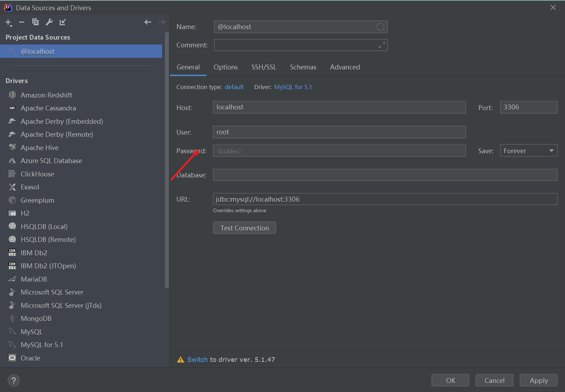Switch to the General tab
Viewport: 565px width, 392px height.
tap(188, 67)
